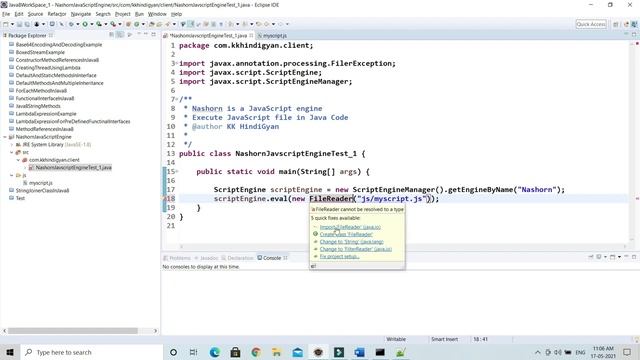640x360 pixels.
Task: Collapse the main method fold at line 15
Action: click(x=178, y=171)
